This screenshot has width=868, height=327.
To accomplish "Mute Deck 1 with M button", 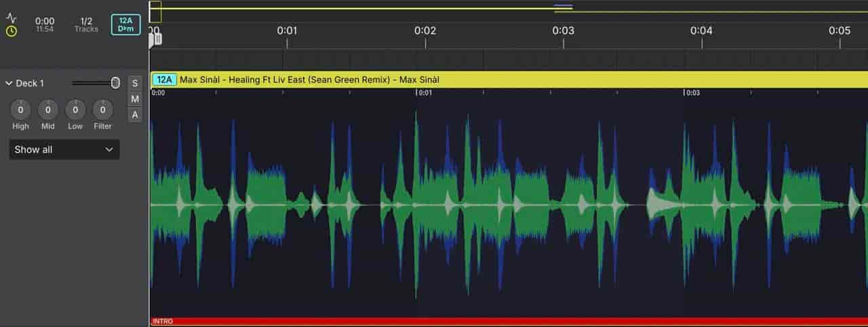I will (135, 99).
